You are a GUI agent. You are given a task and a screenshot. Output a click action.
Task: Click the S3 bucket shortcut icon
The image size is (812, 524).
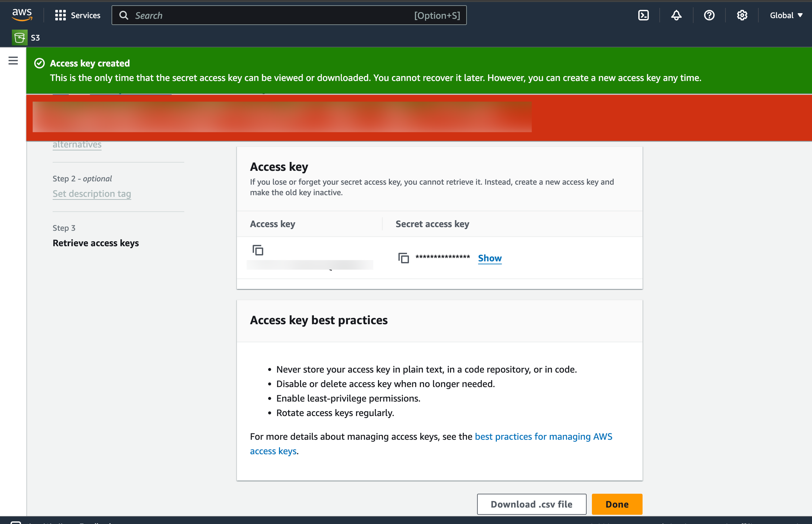tap(19, 38)
